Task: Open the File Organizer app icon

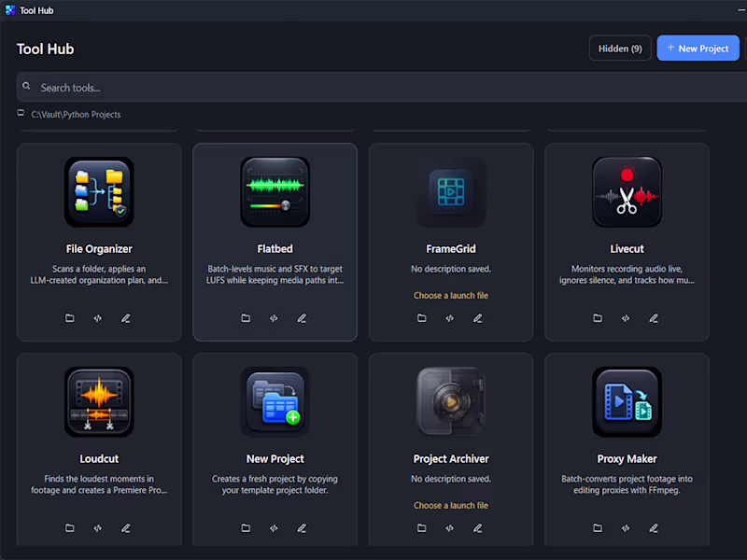Action: (x=99, y=192)
